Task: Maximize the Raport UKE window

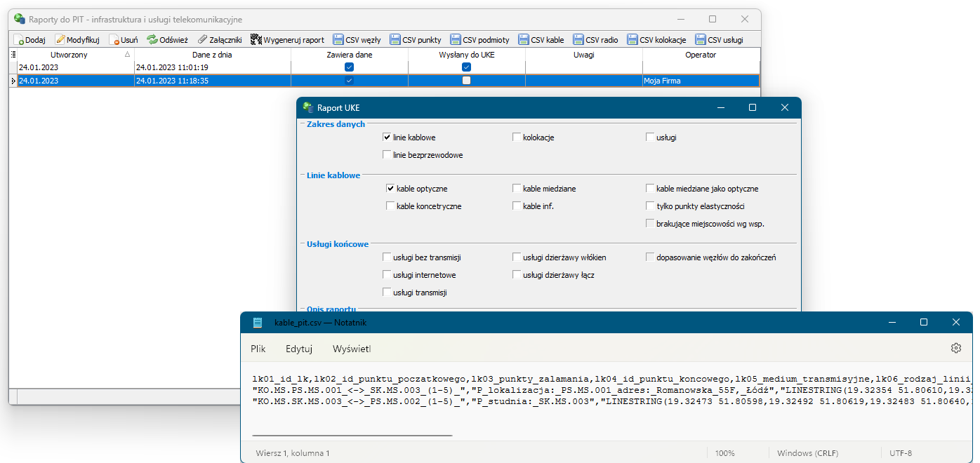Action: tap(753, 107)
